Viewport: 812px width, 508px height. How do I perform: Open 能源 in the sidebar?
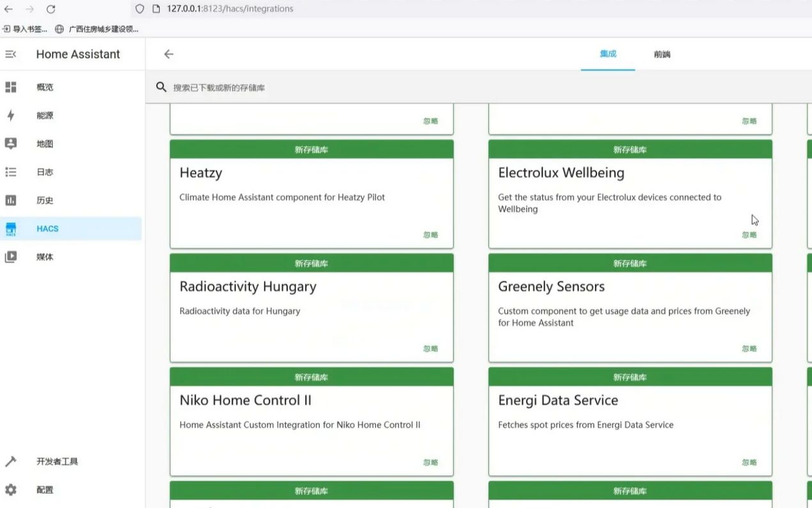pyautogui.click(x=45, y=115)
